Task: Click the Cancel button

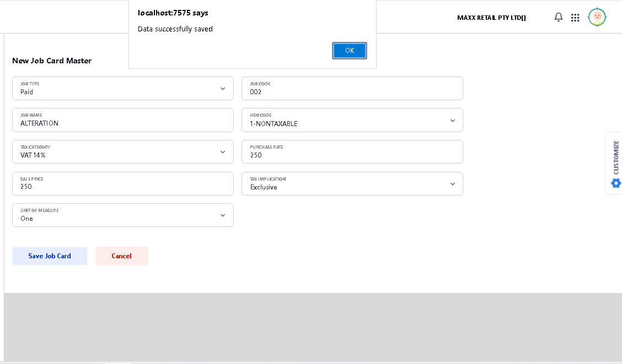Action: pyautogui.click(x=121, y=256)
